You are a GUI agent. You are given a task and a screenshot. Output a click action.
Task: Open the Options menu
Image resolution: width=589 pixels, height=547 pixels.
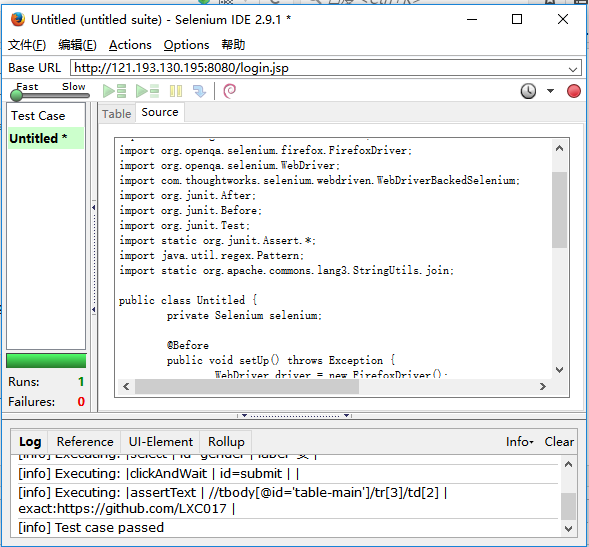(x=186, y=45)
